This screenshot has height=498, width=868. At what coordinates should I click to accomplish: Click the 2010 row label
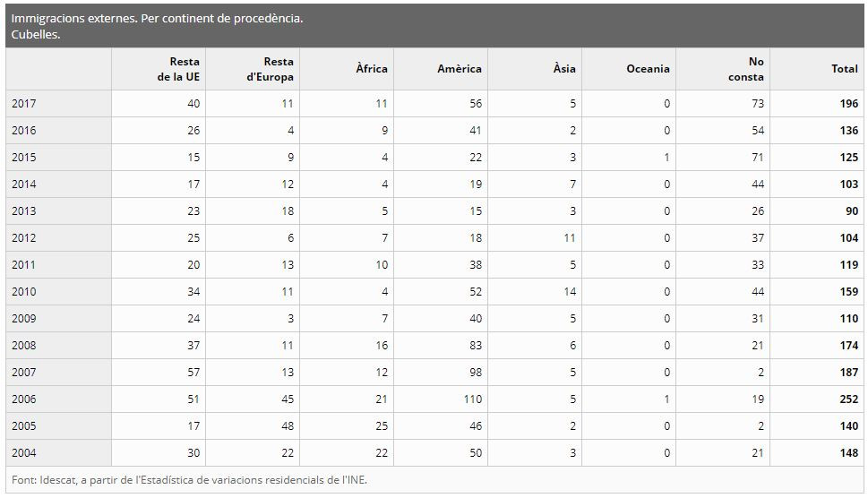tap(24, 292)
